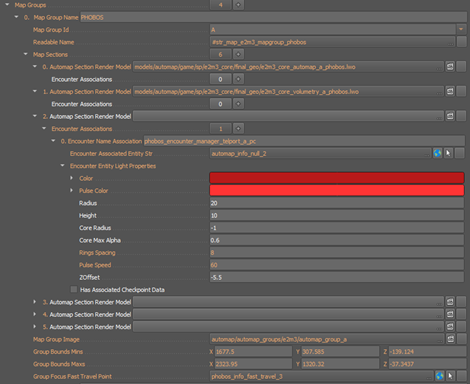The image size is (470, 384).
Task: Click Group Bounds Maxs X field 2323.95
Action: pyautogui.click(x=253, y=364)
